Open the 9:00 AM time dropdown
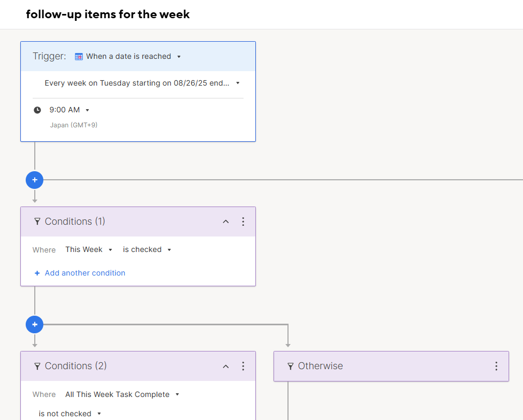Viewport: 523px width, 420px height. click(69, 110)
